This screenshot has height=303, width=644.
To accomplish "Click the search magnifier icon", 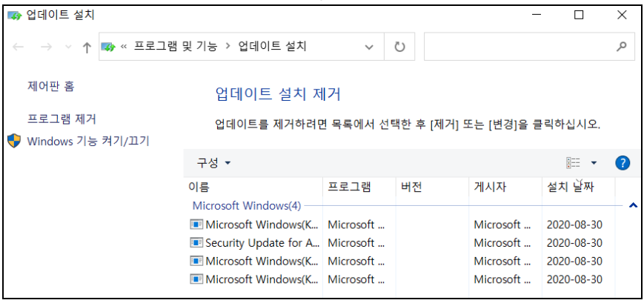I will tap(622, 47).
